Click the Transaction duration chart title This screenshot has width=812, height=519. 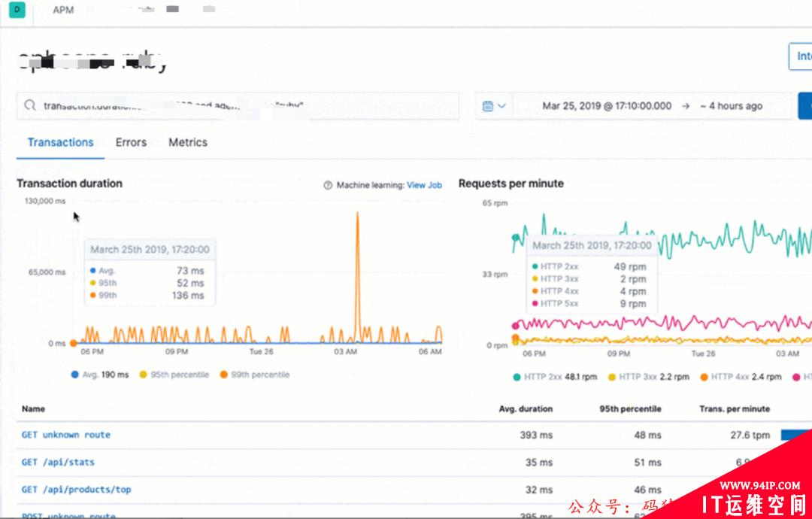(69, 184)
